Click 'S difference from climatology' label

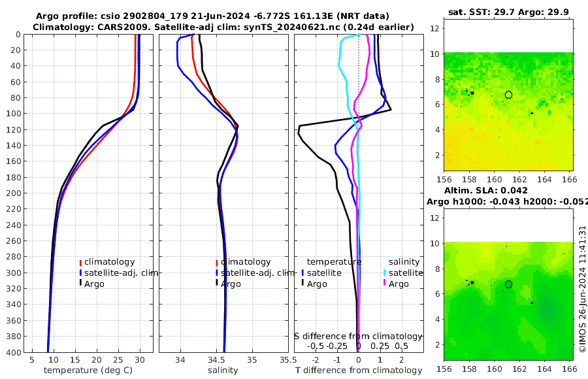pyautogui.click(x=358, y=337)
